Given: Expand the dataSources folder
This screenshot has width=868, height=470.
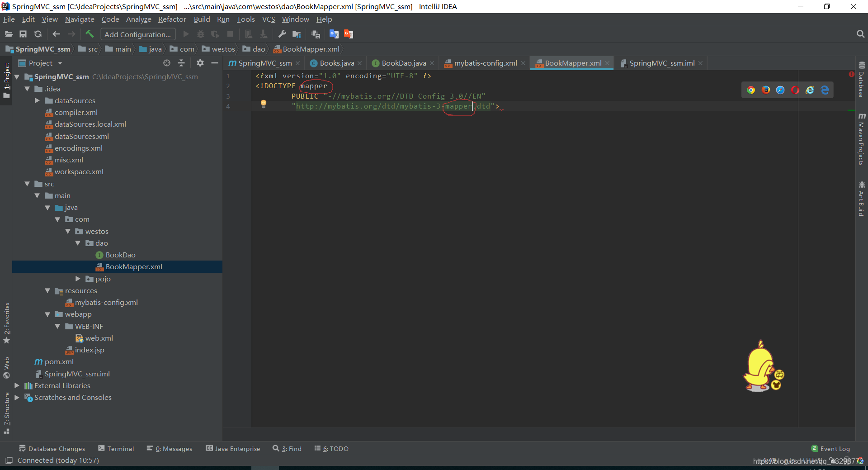Looking at the screenshot, I should 38,101.
